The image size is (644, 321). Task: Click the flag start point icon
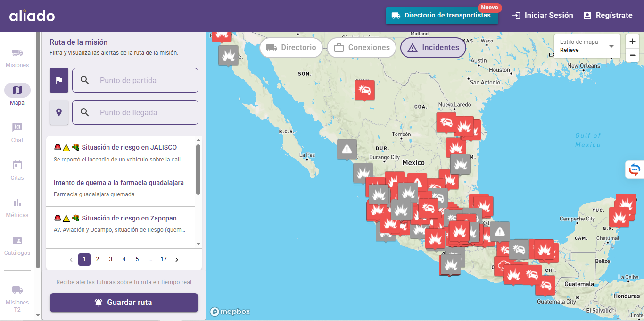tap(59, 80)
